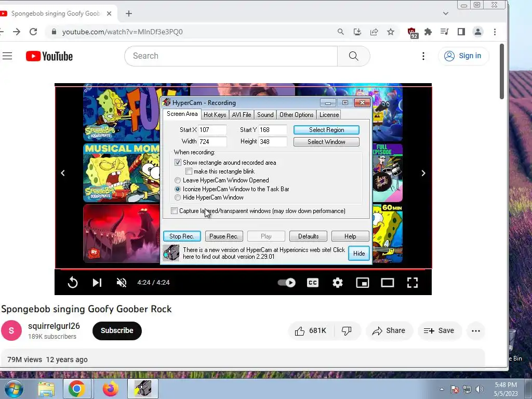Enable Capture layered/transparent windows checkbox
532x399 pixels.
174,211
